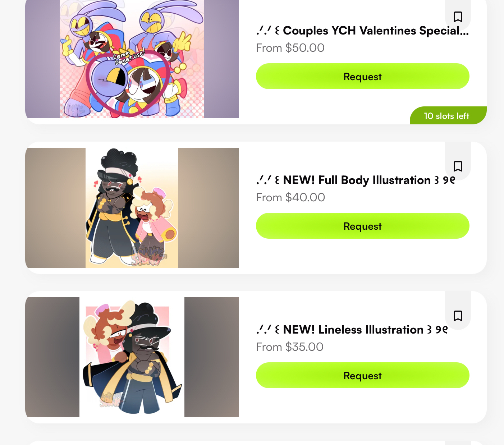Open the Full Body Illustration artwork thumbnail
Screen dimensions: 504x445
point(132,208)
